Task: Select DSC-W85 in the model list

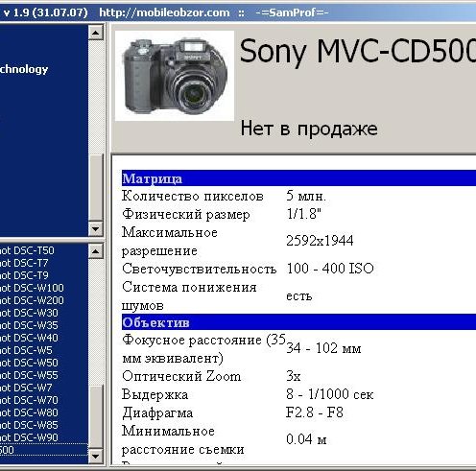Action: [x=29, y=425]
